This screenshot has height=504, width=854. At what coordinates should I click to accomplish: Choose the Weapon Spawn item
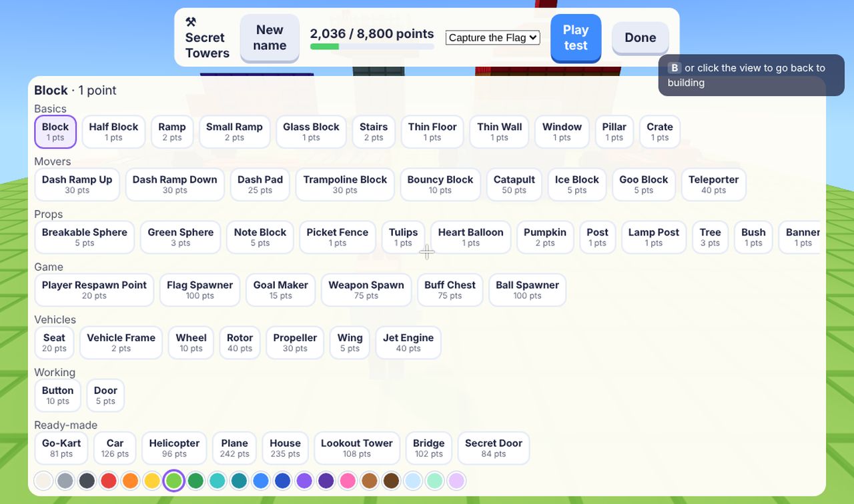[366, 289]
